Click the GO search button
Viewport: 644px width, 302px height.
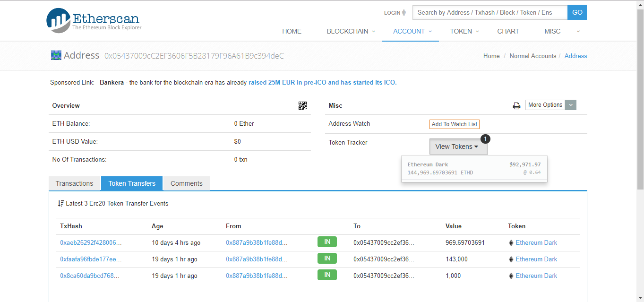point(577,13)
